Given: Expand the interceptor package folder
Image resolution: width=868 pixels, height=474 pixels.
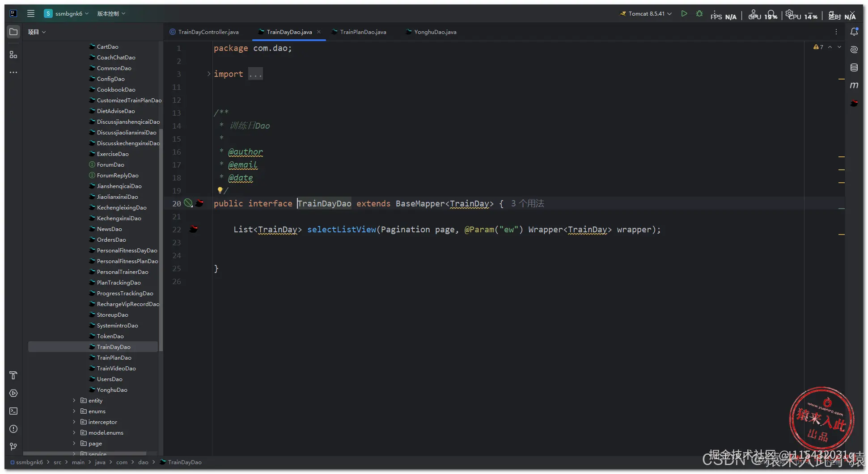Looking at the screenshot, I should [x=74, y=422].
